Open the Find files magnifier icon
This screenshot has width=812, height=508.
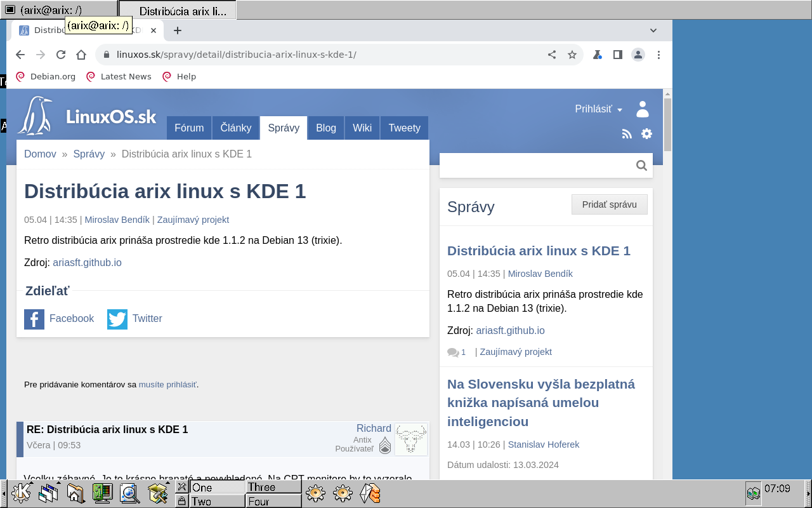click(129, 493)
